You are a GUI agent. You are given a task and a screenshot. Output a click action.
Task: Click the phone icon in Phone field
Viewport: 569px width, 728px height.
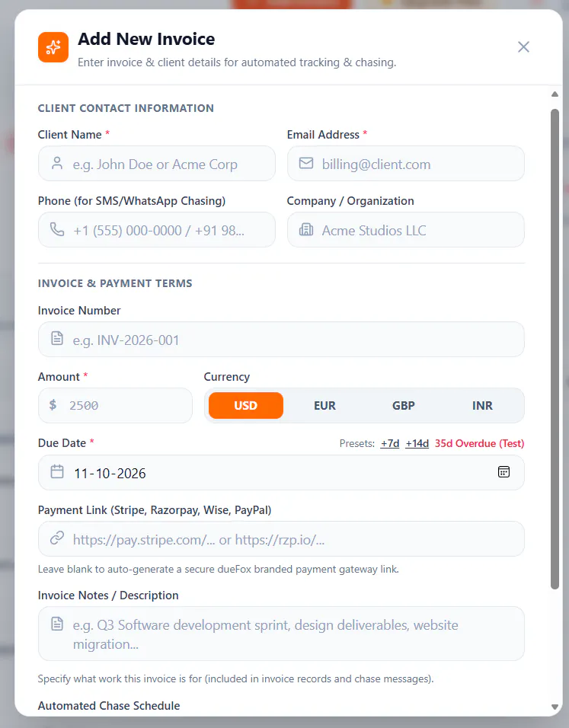(57, 229)
